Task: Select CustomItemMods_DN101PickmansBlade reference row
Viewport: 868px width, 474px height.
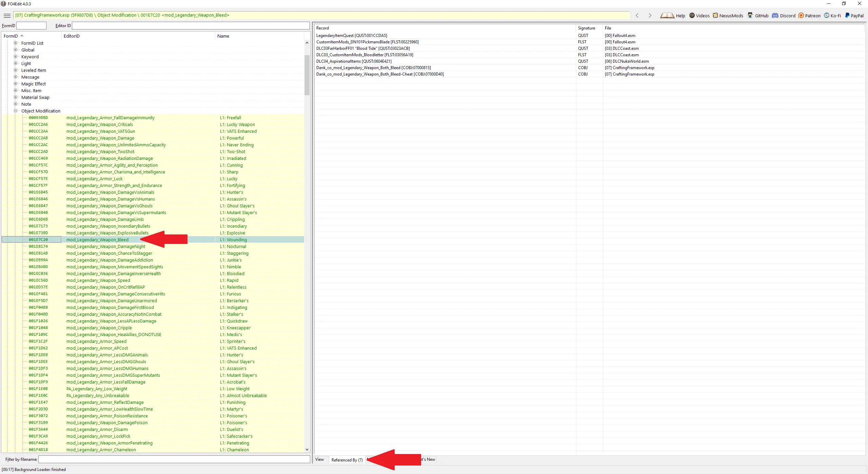Action: click(589, 42)
